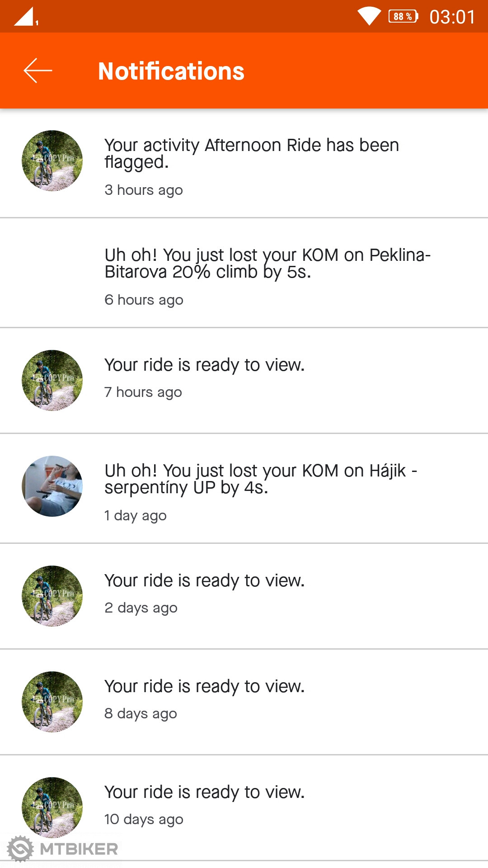This screenshot has width=488, height=868.
Task: Tap the cellular signal status icon
Action: tap(25, 17)
